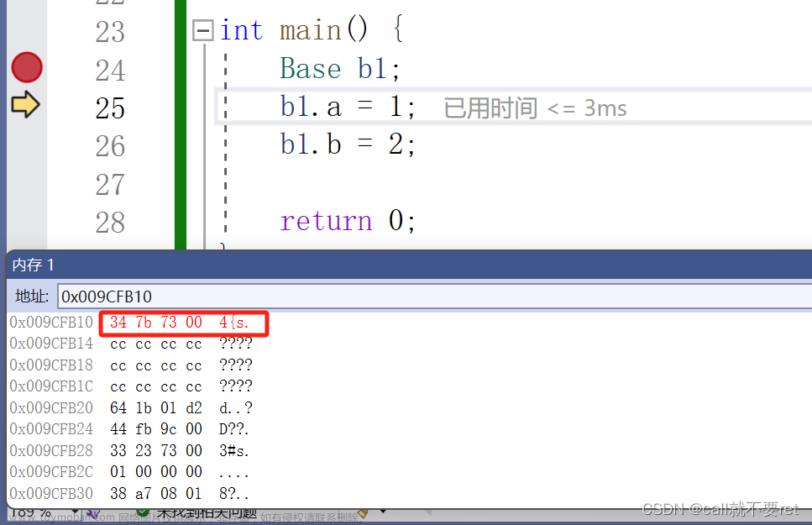The height and width of the screenshot is (525, 812).
Task: Click hex bytes '64 1b 01 d2'
Action: tap(156, 408)
